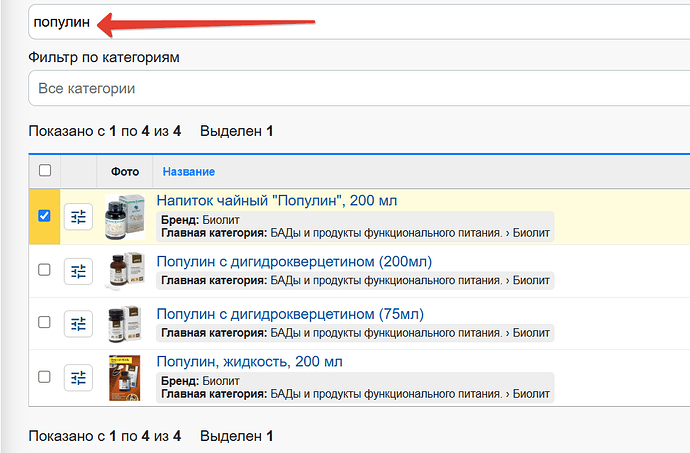Open settings icon for Напиток чайный Популин
Image resolution: width=690 pixels, height=453 pixels.
[x=78, y=217]
